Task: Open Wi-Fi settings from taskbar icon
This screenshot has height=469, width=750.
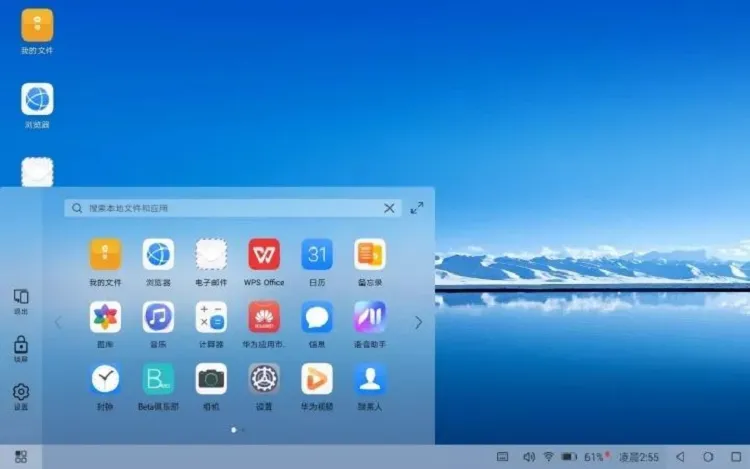Action: click(549, 457)
